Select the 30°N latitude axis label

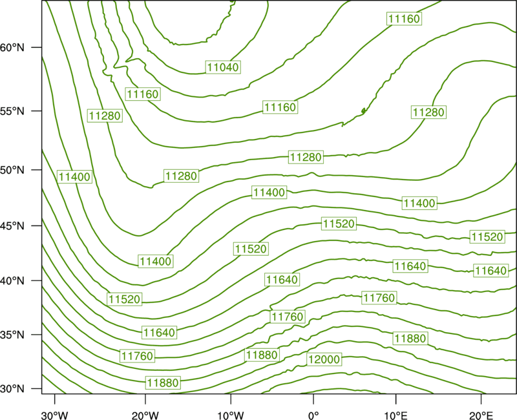pos(12,389)
